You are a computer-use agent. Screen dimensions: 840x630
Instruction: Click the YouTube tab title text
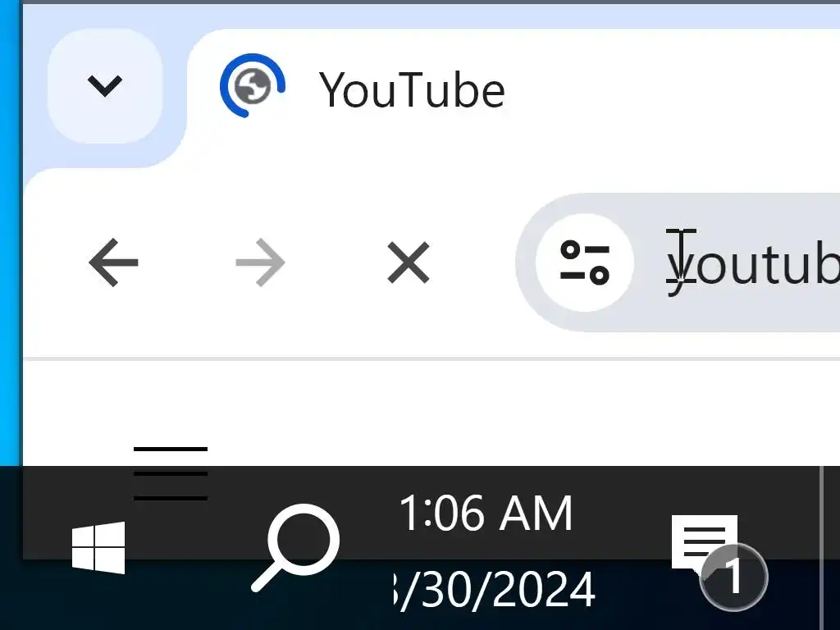pyautogui.click(x=412, y=90)
